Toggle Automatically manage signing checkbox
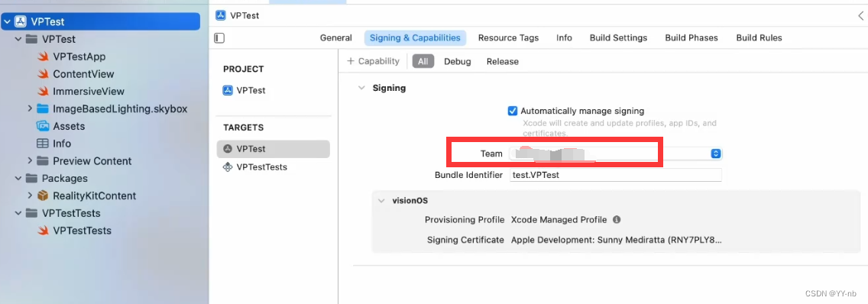The image size is (868, 304). 513,111
